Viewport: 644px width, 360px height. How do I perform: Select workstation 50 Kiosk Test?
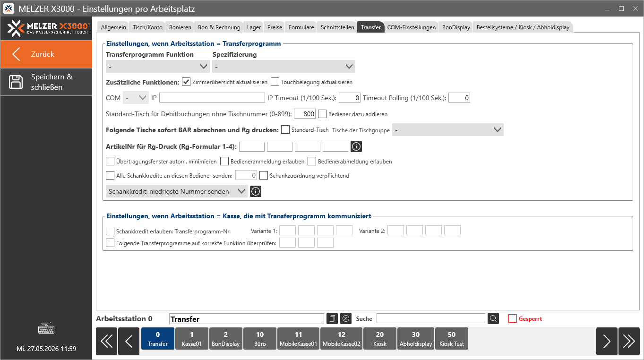pyautogui.click(x=452, y=339)
